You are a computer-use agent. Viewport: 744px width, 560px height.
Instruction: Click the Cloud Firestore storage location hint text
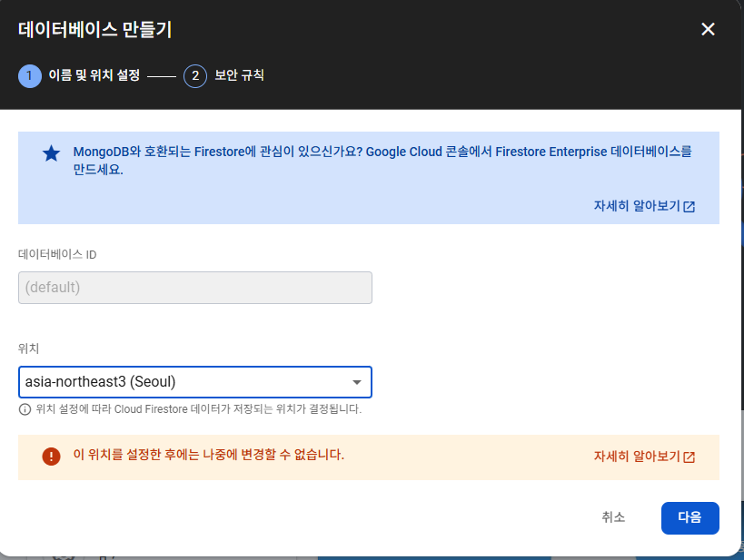tap(198, 409)
